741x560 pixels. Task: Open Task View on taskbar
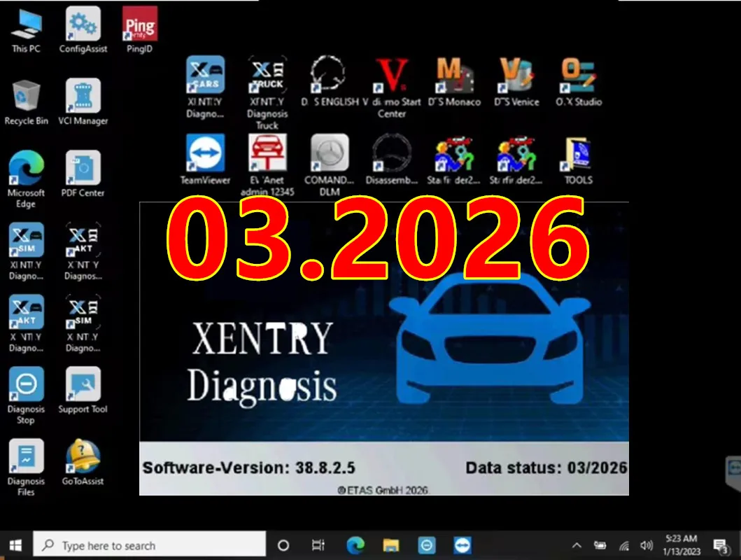pos(318,545)
